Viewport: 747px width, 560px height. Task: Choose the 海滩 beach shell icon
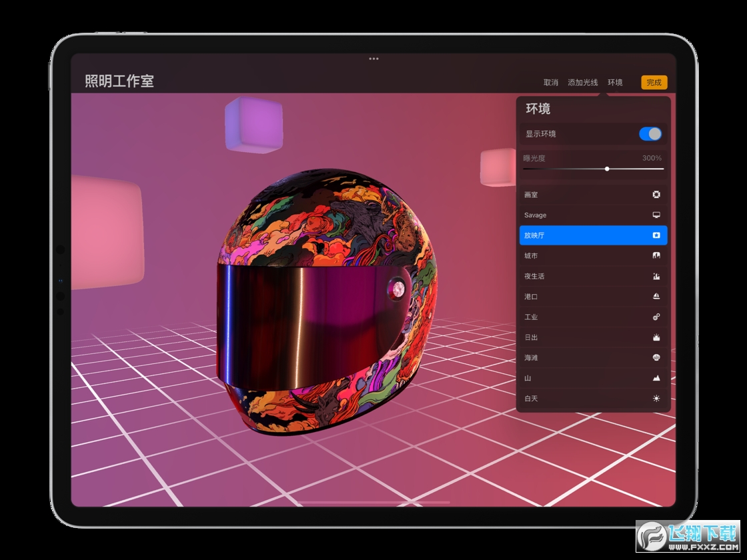(x=656, y=358)
